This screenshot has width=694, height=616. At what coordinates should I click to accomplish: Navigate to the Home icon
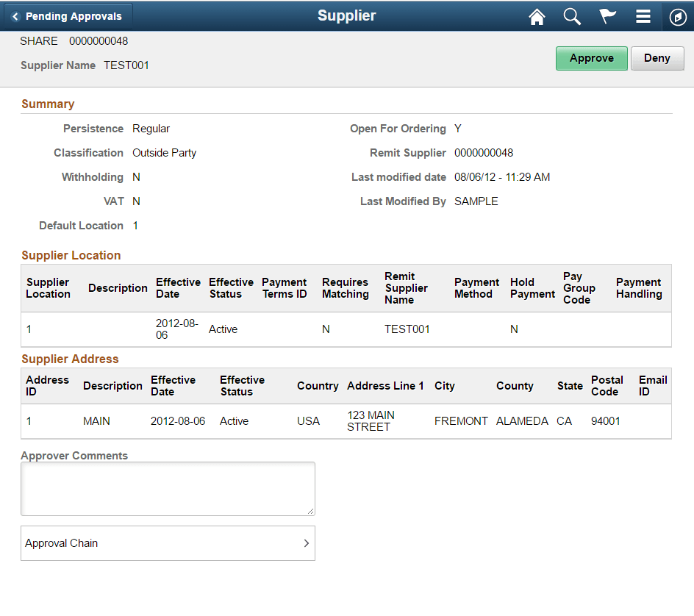[537, 16]
